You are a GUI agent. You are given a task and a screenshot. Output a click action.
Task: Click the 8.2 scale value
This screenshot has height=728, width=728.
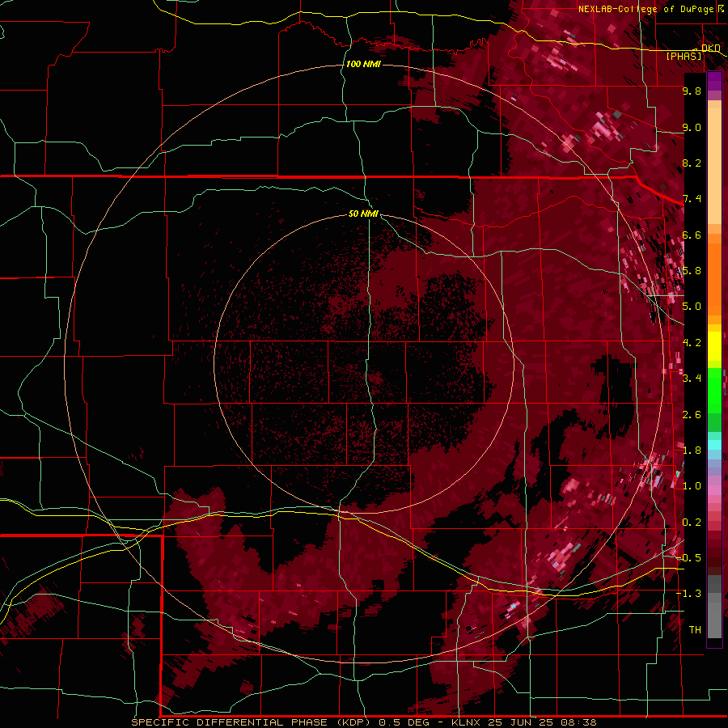[692, 163]
